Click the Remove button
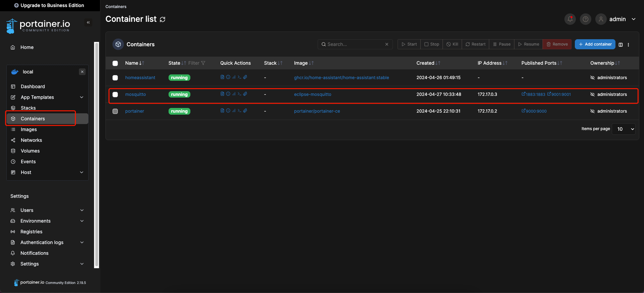 [557, 44]
